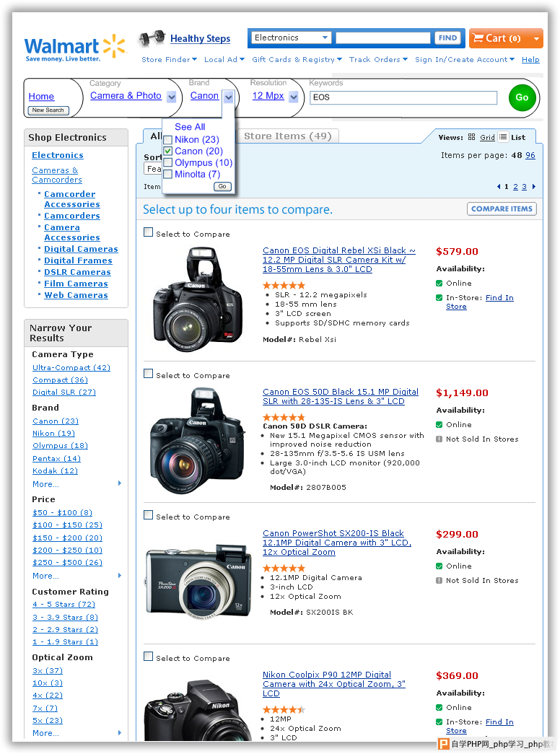Go to next results page arrow
Viewport: 560px width, 754px height.
534,187
